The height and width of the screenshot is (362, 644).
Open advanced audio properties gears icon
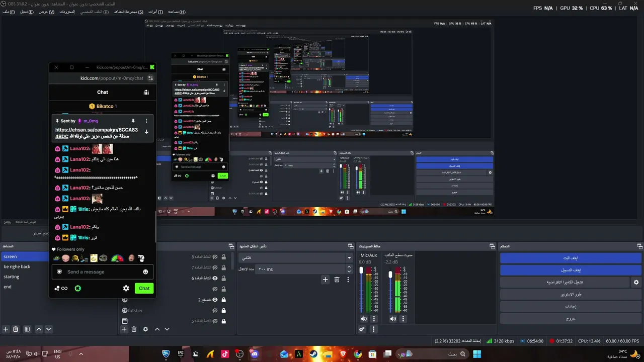362,329
